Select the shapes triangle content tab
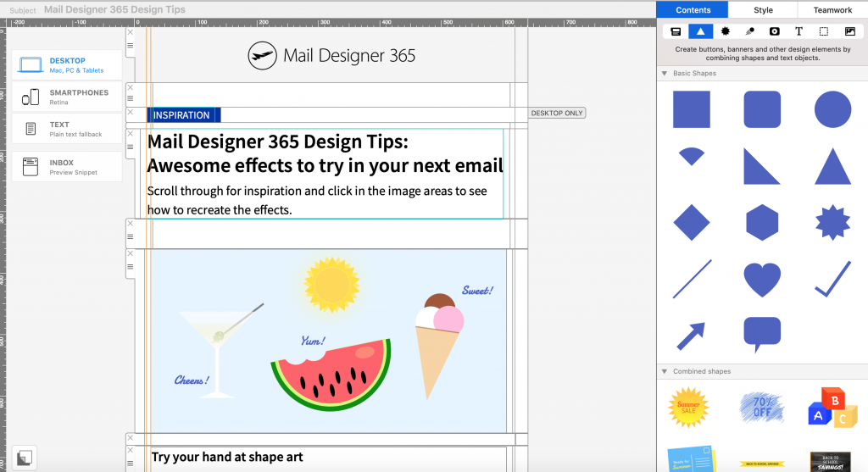Image resolution: width=868 pixels, height=472 pixels. pos(700,31)
